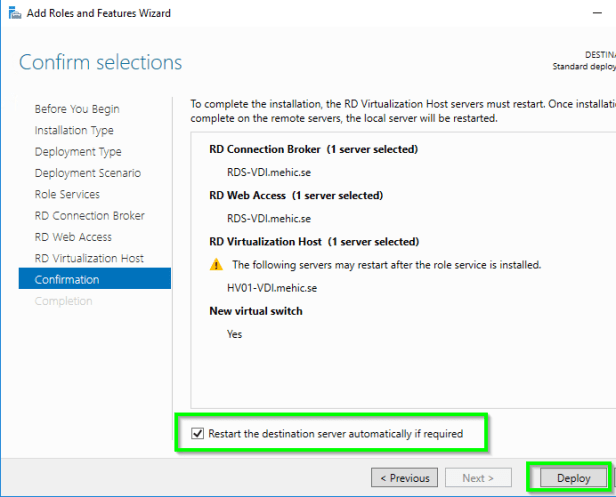Click the New virtual switch heading
The height and width of the screenshot is (497, 616).
click(255, 311)
